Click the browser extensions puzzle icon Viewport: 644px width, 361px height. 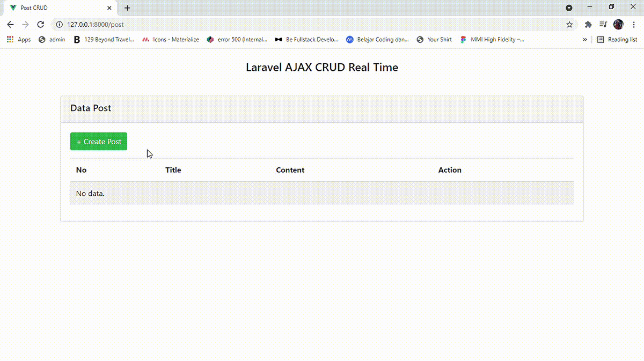pyautogui.click(x=588, y=24)
